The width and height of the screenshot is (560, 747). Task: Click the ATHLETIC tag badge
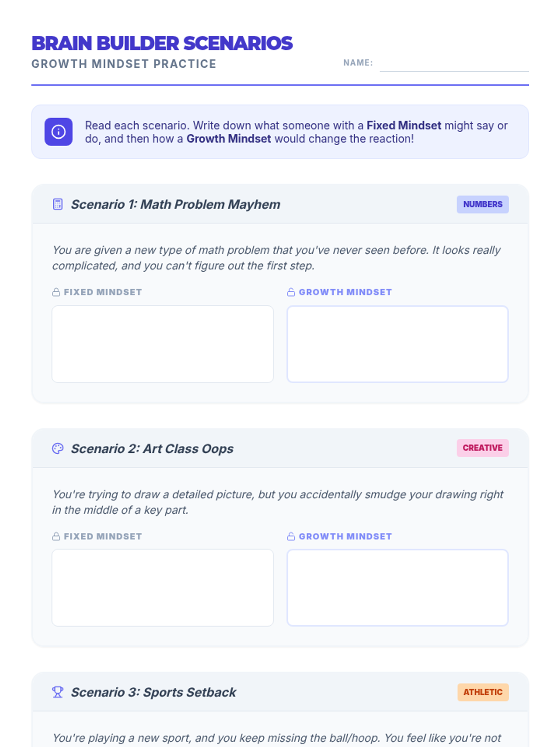pos(483,692)
